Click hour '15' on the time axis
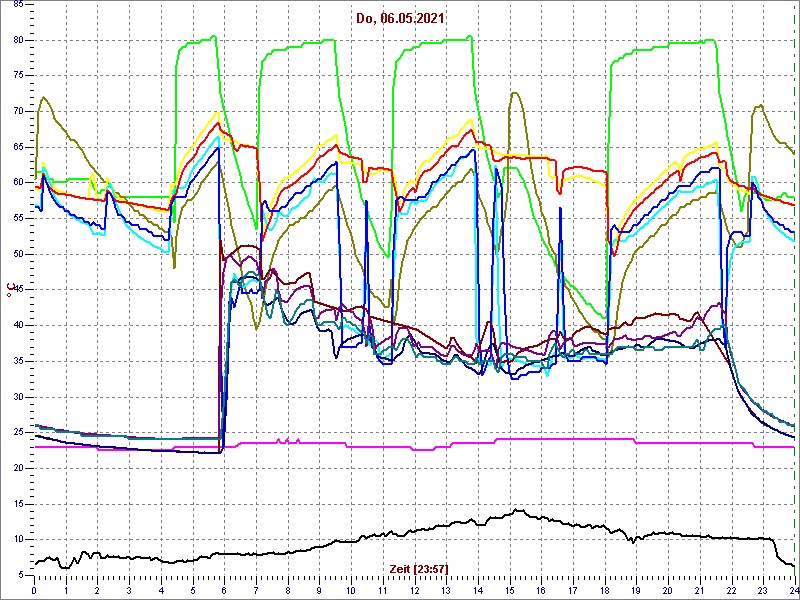 509,591
